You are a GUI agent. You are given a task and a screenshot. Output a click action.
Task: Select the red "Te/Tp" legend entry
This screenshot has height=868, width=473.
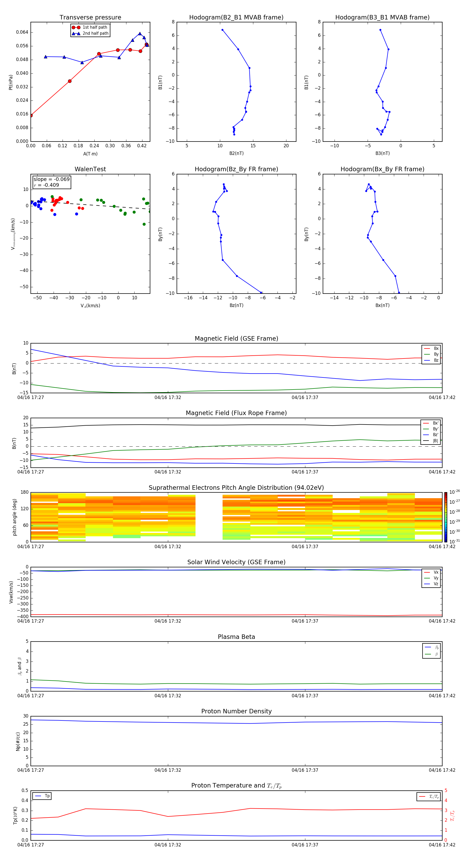pos(429,796)
